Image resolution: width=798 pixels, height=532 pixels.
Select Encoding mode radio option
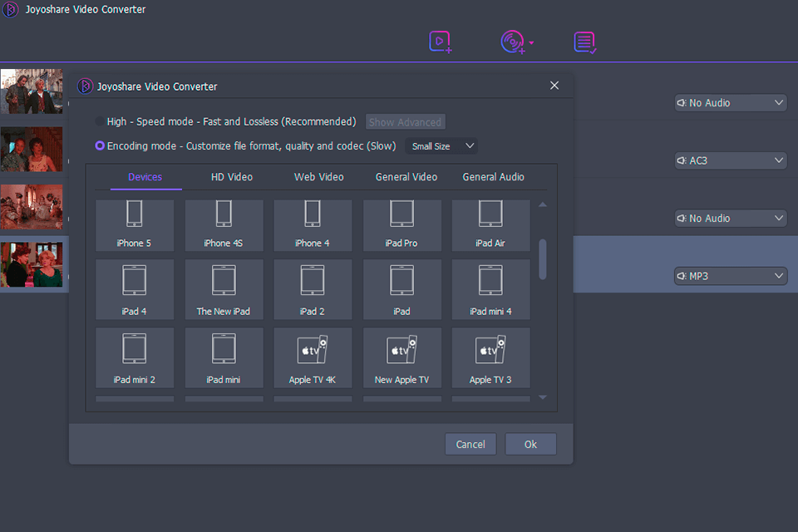pos(101,145)
